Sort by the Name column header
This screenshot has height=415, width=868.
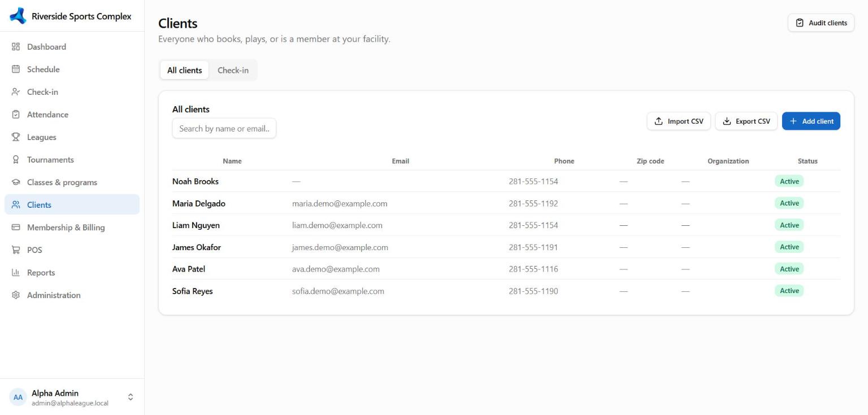point(232,161)
